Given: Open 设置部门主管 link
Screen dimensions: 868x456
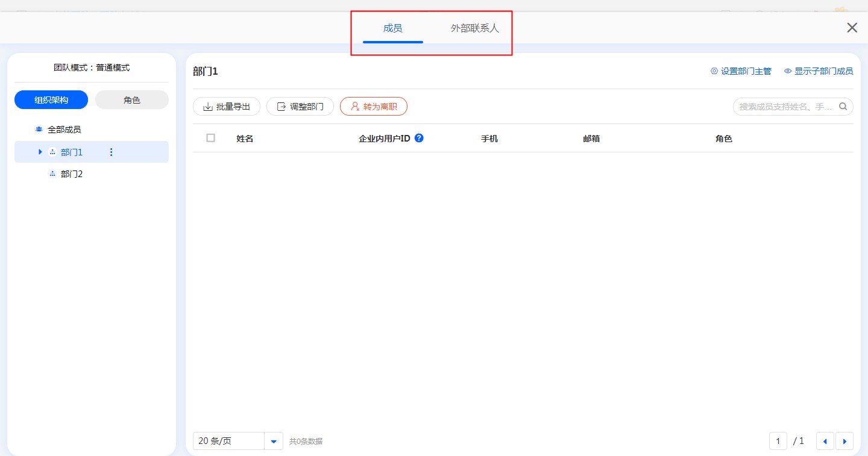Looking at the screenshot, I should pos(741,71).
